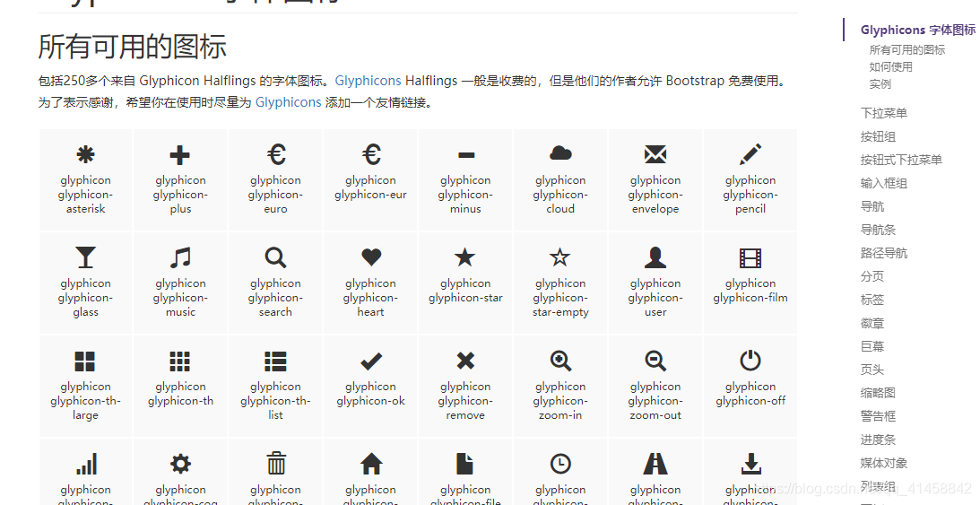Click the 'glyphicon glyphicon-off' label text
980x505 pixels.
click(x=750, y=394)
